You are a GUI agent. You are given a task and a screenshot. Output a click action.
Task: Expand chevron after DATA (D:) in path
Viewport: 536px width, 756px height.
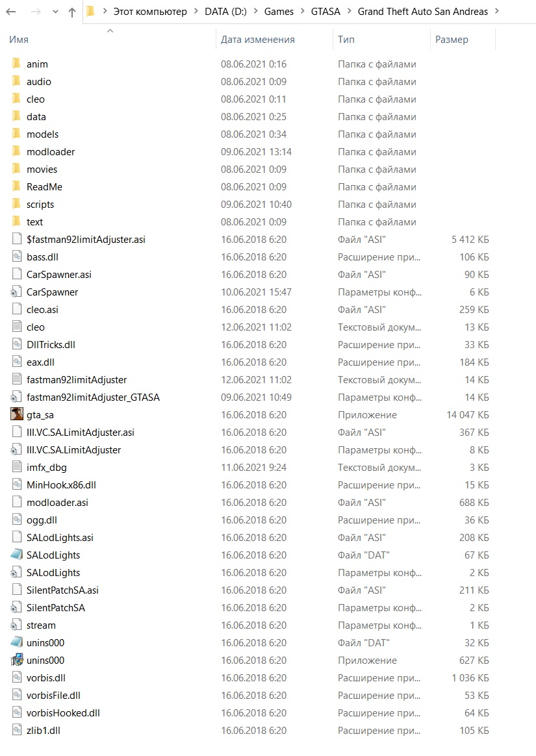tap(256, 11)
